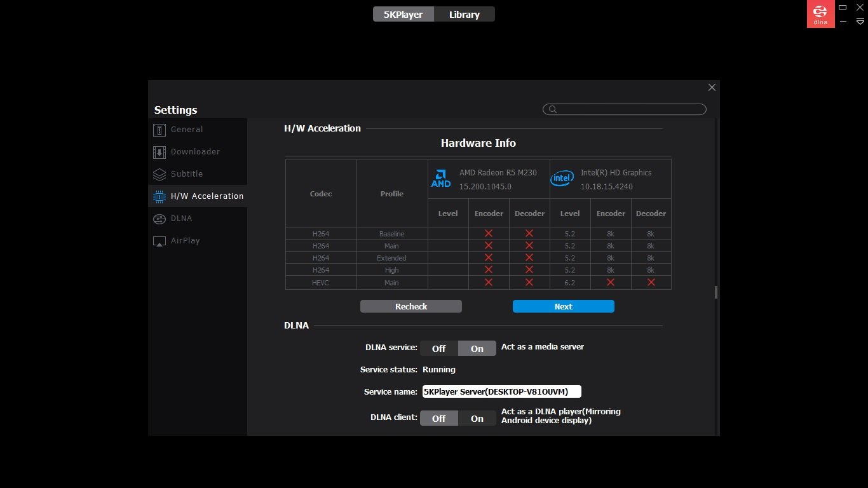
Task: Switch to the Library tab
Action: pos(465,14)
